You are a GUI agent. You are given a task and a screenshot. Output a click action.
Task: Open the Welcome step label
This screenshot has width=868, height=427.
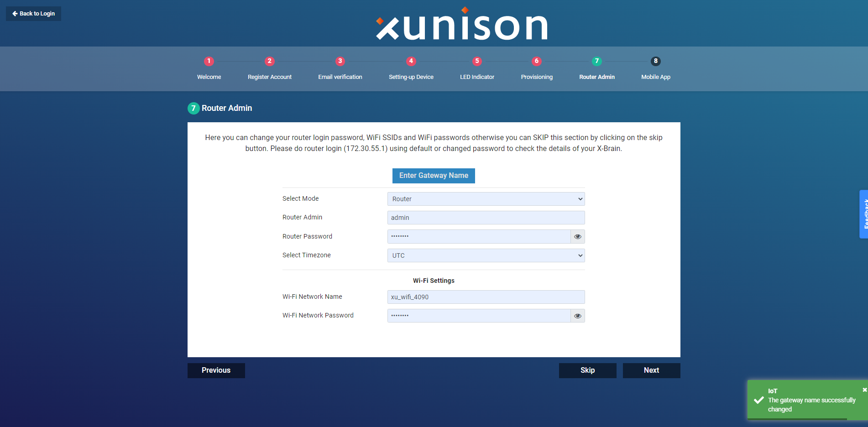click(209, 77)
